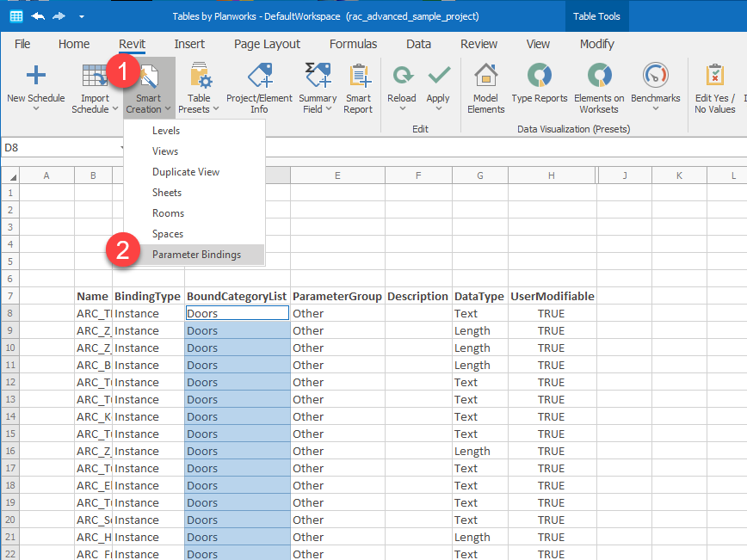Image resolution: width=747 pixels, height=560 pixels.
Task: Switch to the Insert ribbon tab
Action: pyautogui.click(x=189, y=44)
